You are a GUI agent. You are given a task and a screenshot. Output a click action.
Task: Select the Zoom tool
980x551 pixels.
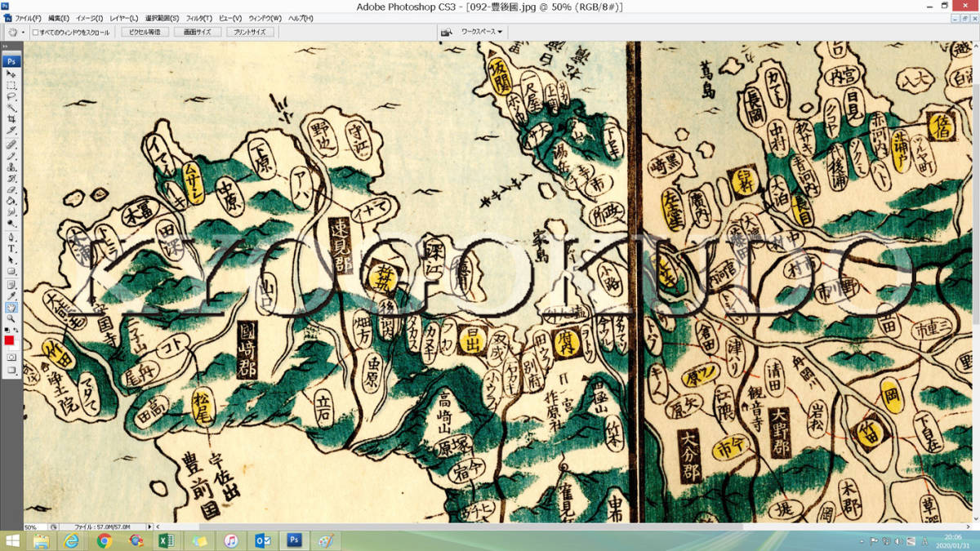[11, 318]
